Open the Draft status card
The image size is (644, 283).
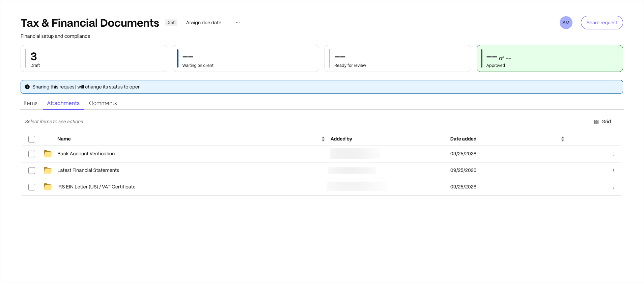tap(94, 58)
